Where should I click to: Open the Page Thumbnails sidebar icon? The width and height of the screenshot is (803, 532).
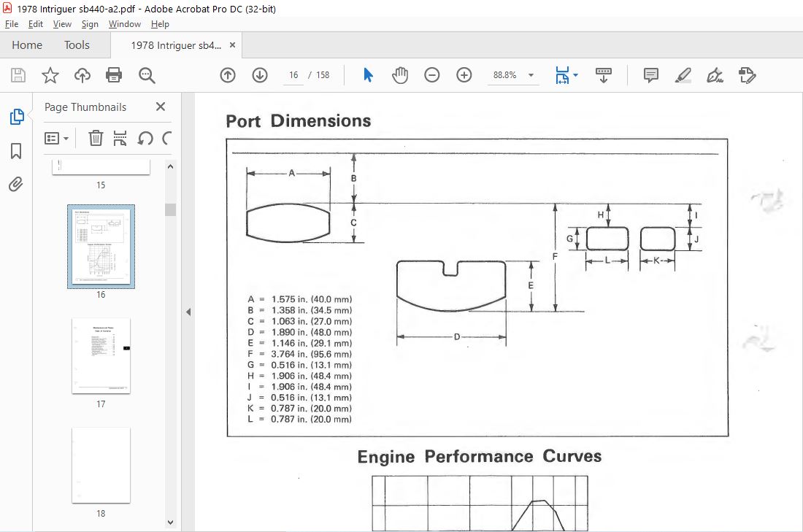pos(16,117)
